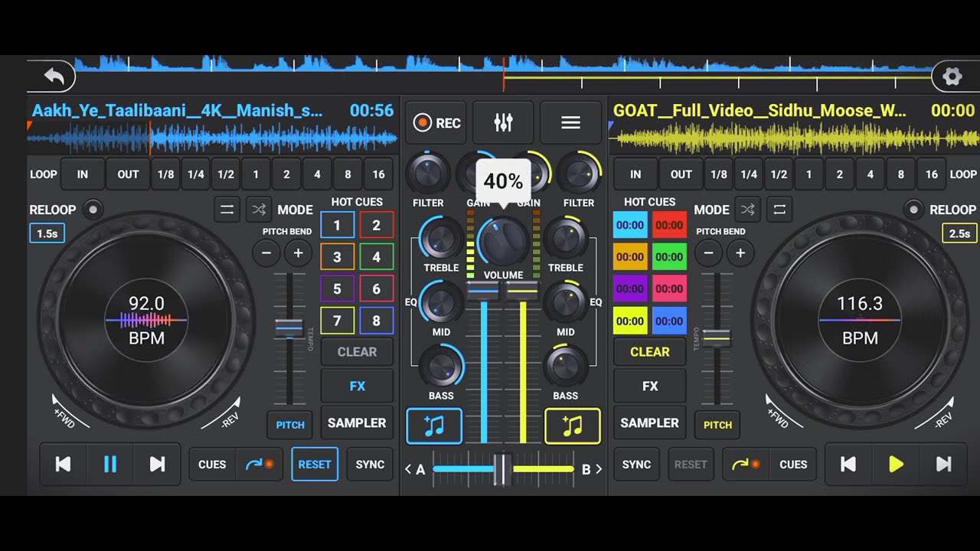980x551 pixels.
Task: Click the right deck jump-to-cue arrow icon
Action: (746, 464)
